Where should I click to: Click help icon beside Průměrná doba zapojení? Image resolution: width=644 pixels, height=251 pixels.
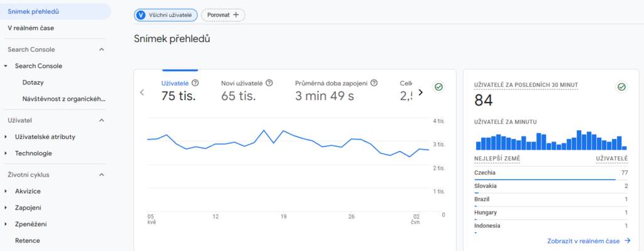tap(374, 83)
